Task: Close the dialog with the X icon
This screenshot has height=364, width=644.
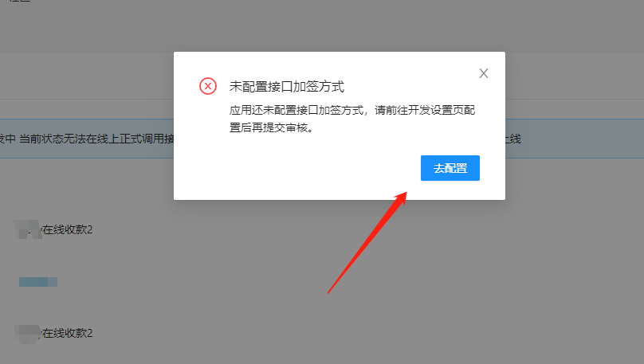Action: tap(484, 73)
